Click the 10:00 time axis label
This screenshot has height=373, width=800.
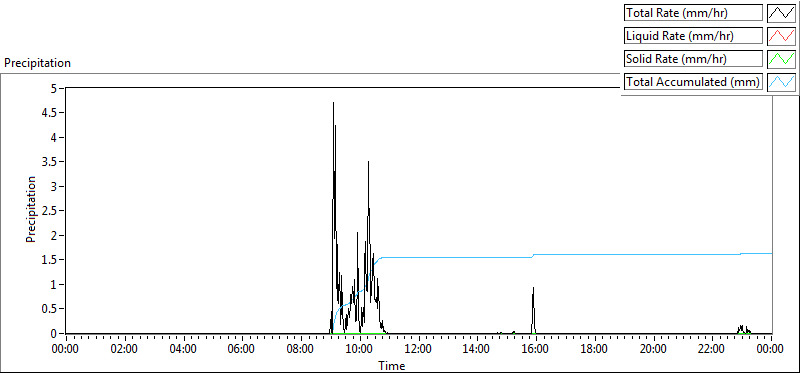pyautogui.click(x=360, y=349)
